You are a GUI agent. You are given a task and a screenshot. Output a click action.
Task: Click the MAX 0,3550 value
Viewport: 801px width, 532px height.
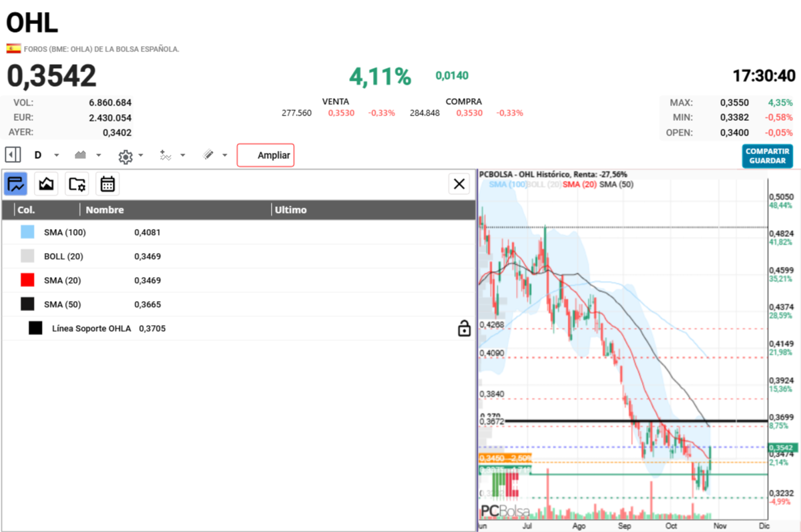[734, 103]
